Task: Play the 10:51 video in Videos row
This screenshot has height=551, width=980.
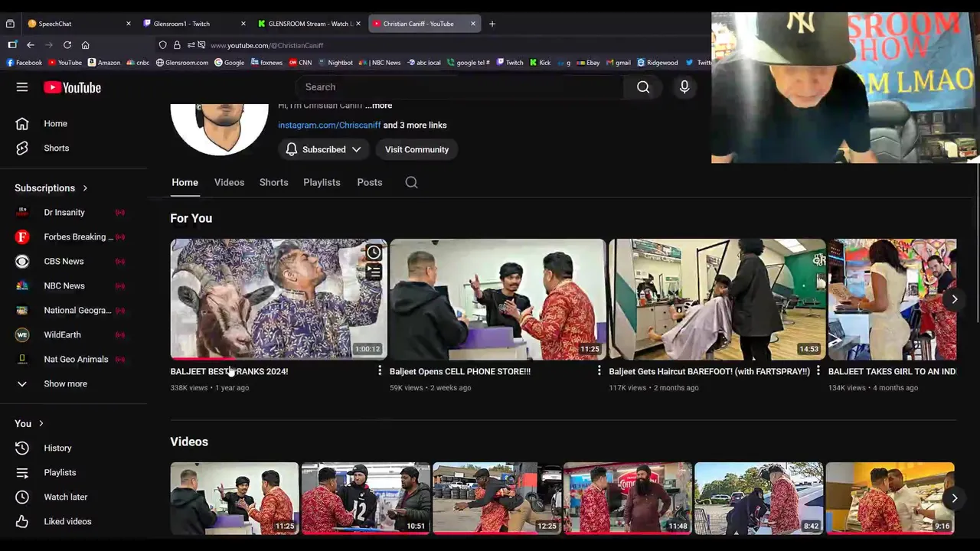Action: coord(365,498)
